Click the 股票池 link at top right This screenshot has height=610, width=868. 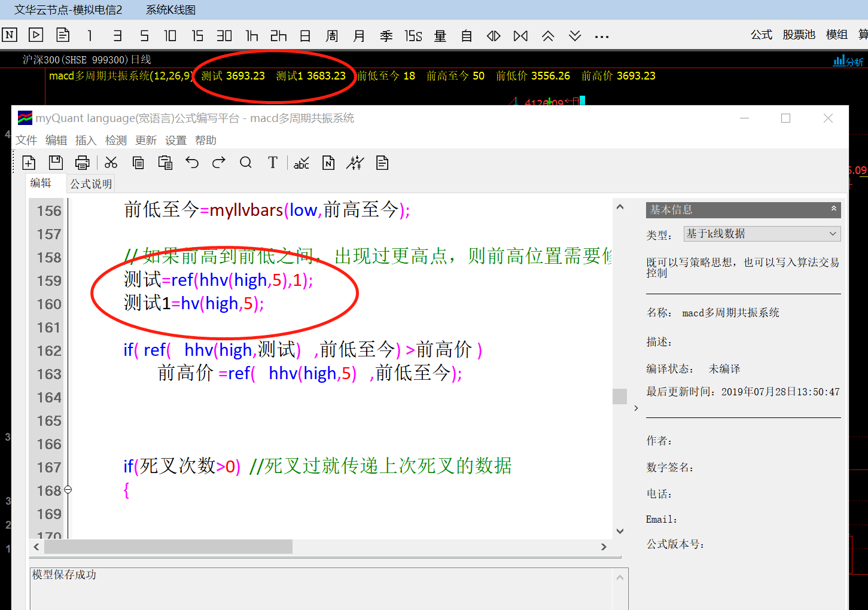pyautogui.click(x=799, y=35)
